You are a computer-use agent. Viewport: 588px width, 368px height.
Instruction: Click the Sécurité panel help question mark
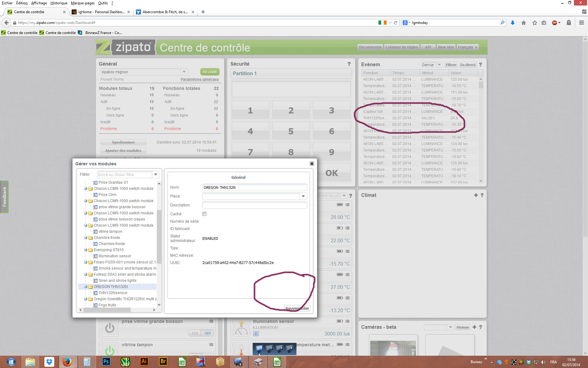point(349,64)
